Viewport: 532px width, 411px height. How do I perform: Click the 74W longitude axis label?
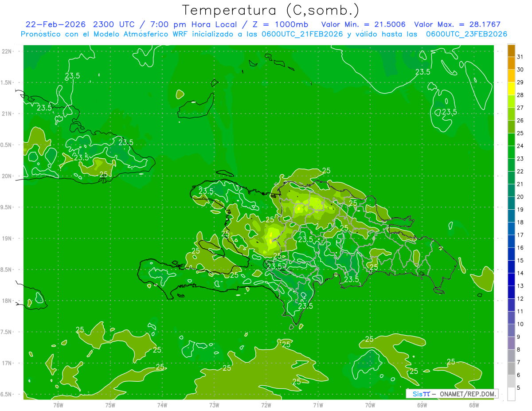(x=162, y=405)
